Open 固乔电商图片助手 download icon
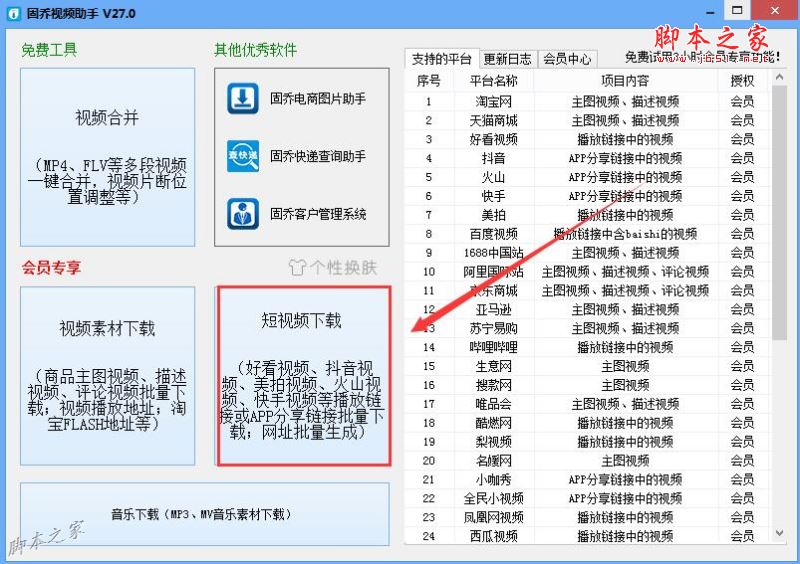 [242, 98]
